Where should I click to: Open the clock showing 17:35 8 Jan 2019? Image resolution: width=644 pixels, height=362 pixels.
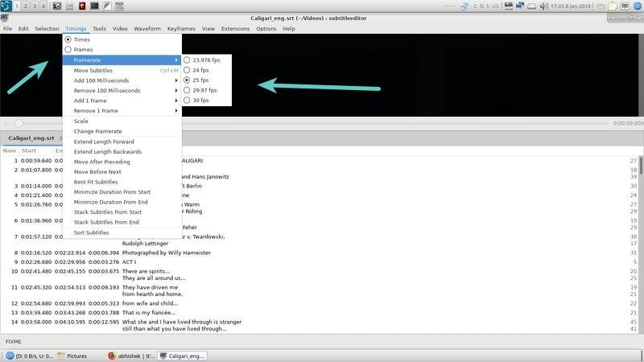tap(571, 6)
